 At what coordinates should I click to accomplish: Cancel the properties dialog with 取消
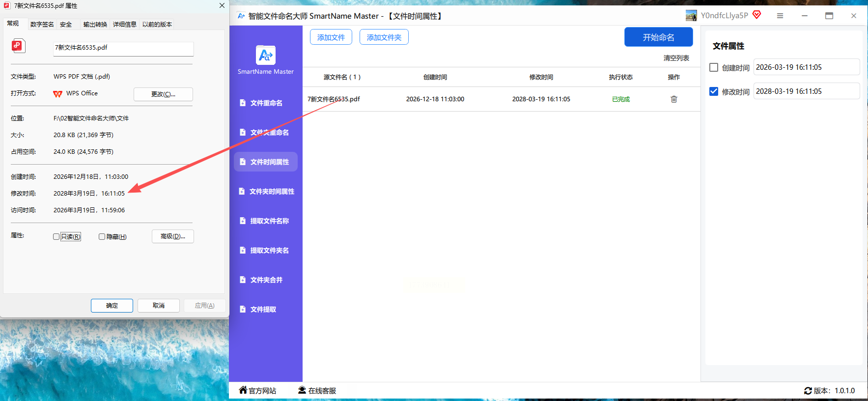click(x=159, y=306)
